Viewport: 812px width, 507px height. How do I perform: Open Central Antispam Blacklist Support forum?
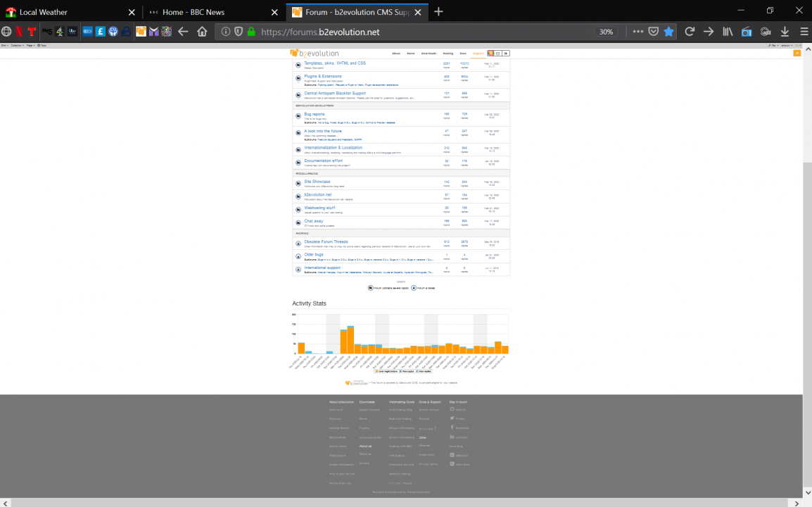[334, 94]
